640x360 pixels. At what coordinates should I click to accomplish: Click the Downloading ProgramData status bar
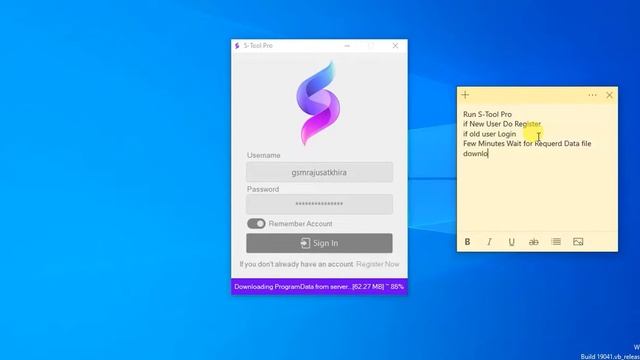click(x=319, y=287)
